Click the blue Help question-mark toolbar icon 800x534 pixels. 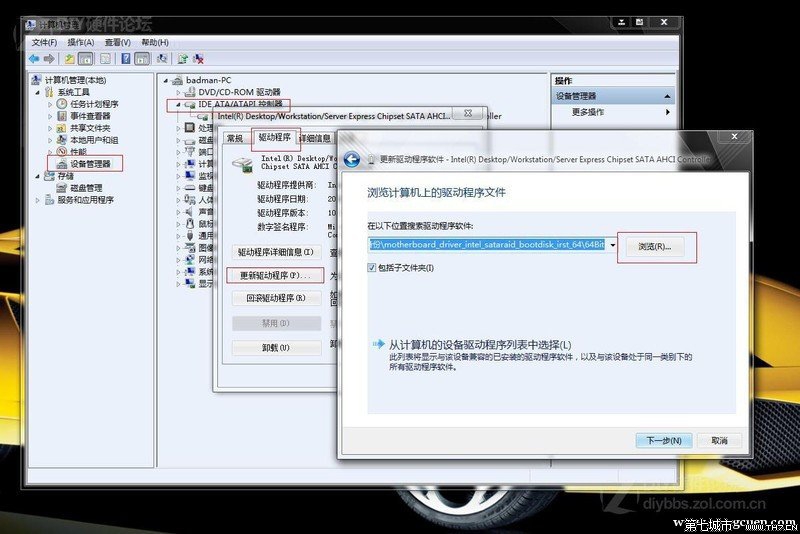126,59
